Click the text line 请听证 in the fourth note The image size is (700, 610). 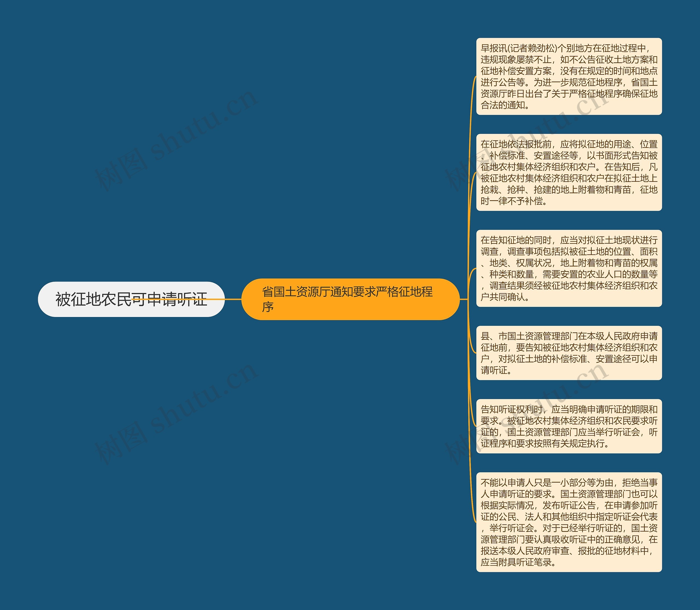(x=496, y=370)
